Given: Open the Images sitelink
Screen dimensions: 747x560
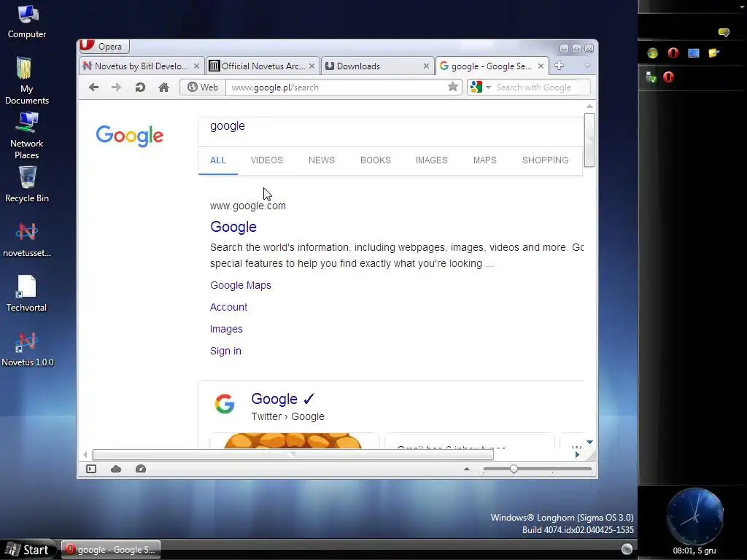Looking at the screenshot, I should 226,329.
